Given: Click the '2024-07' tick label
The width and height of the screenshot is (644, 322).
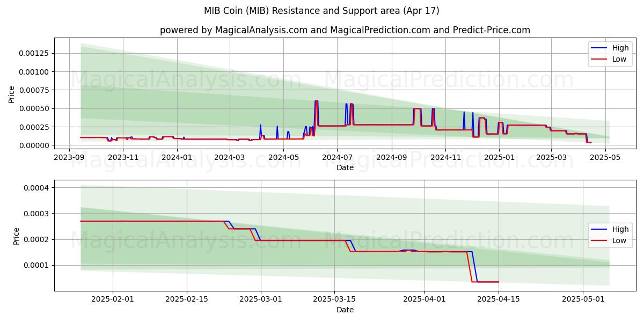Looking at the screenshot, I should tap(337, 157).
